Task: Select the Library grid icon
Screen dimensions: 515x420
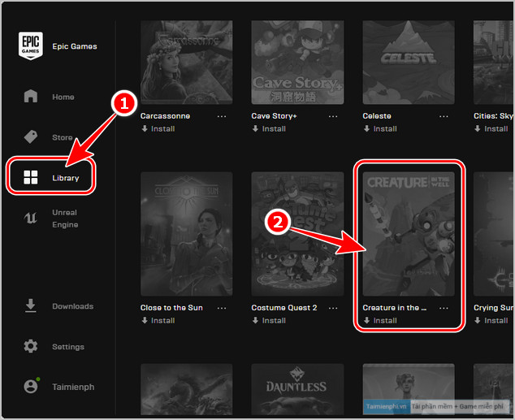Action: [x=31, y=177]
